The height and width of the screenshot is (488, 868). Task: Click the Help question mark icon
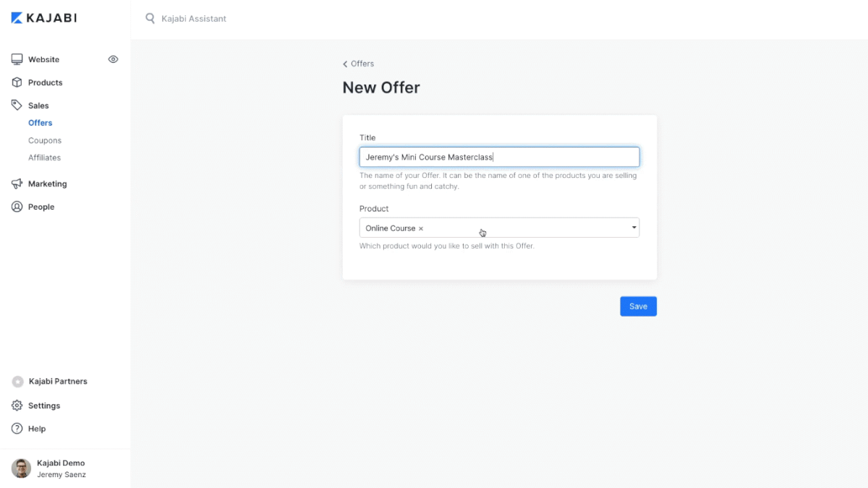click(x=17, y=429)
